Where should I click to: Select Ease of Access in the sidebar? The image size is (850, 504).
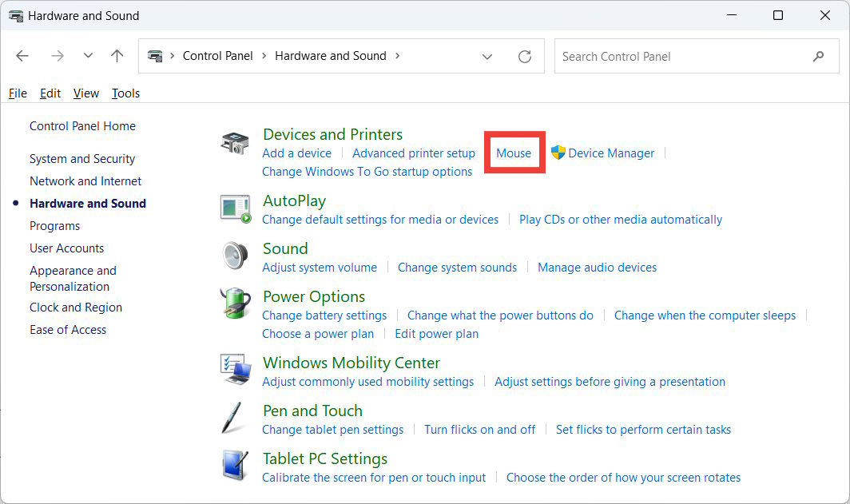pyautogui.click(x=68, y=329)
